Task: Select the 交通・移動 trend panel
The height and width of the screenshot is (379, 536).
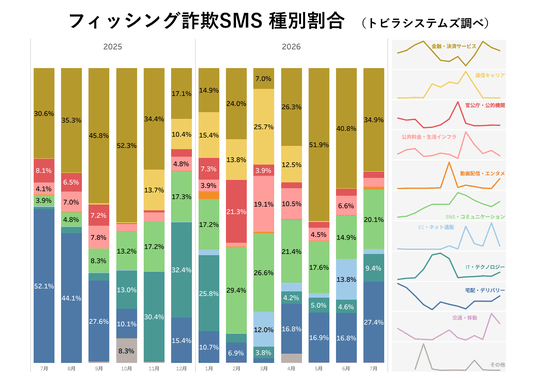Action: click(x=448, y=326)
